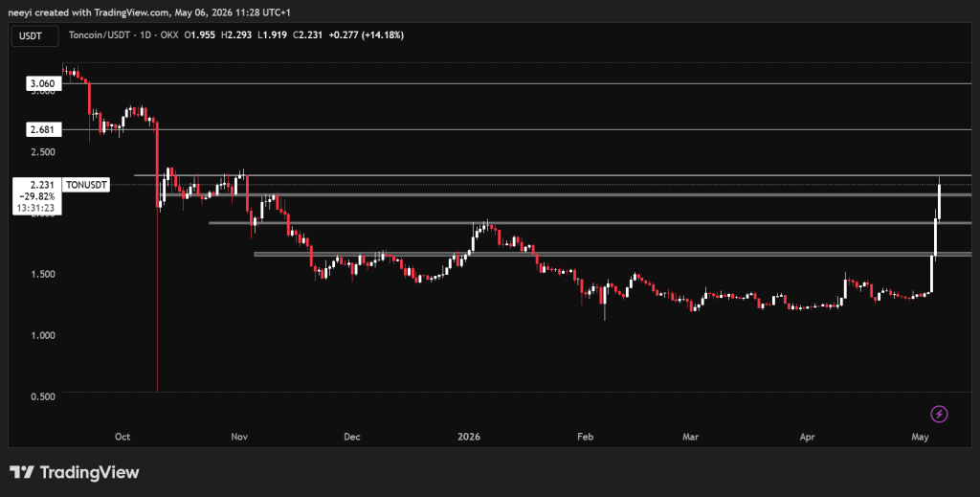The image size is (980, 497).
Task: Click the 1.000 price axis value
Action: [43, 335]
